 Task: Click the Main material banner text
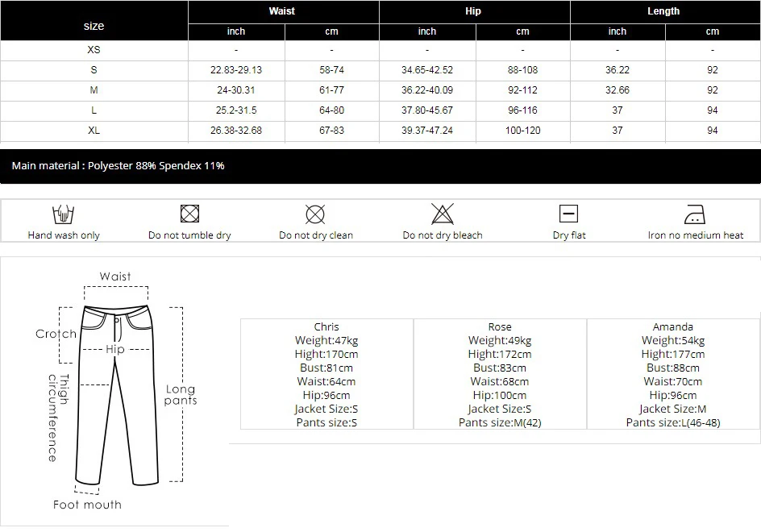pos(118,165)
